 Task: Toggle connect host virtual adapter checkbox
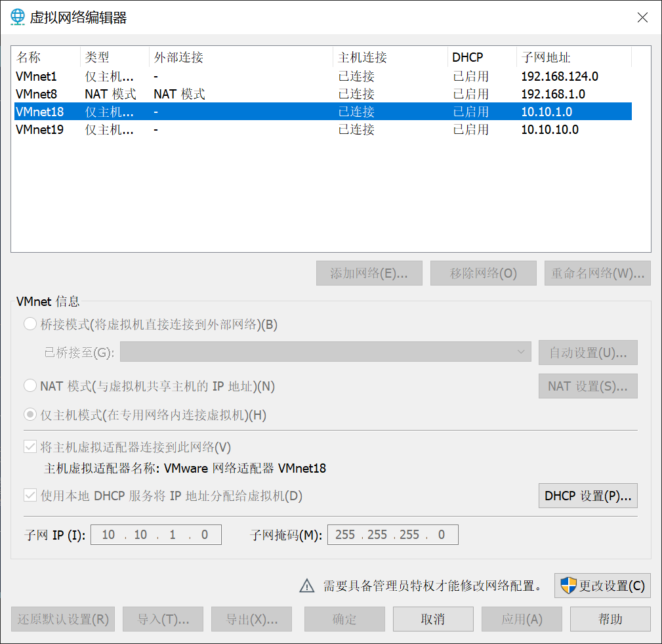coord(30,446)
